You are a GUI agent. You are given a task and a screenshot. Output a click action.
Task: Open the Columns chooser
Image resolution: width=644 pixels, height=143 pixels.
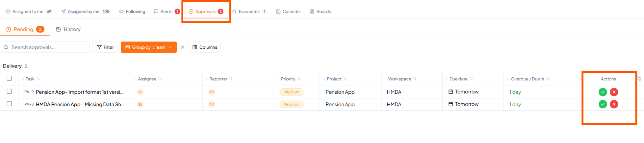pyautogui.click(x=205, y=47)
